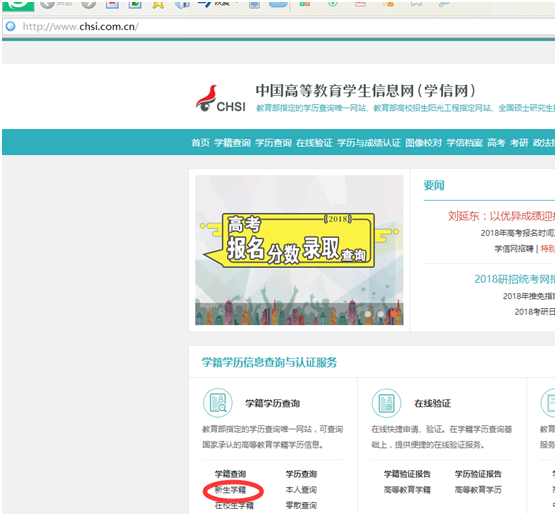Open the 高等教育学籍 link
557x516 pixels.
pos(407,490)
